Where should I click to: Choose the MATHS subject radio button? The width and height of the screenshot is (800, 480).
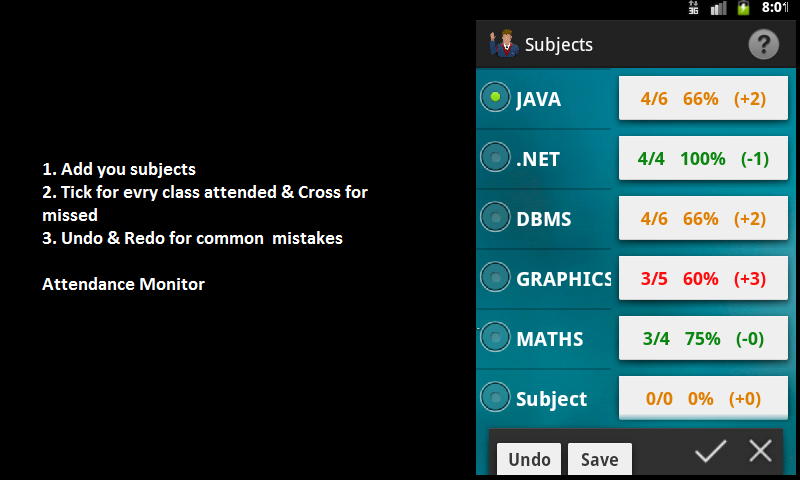[x=495, y=337]
